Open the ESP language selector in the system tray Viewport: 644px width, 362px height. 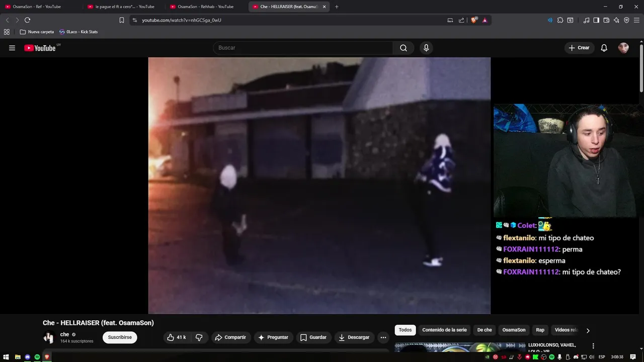coord(602,357)
